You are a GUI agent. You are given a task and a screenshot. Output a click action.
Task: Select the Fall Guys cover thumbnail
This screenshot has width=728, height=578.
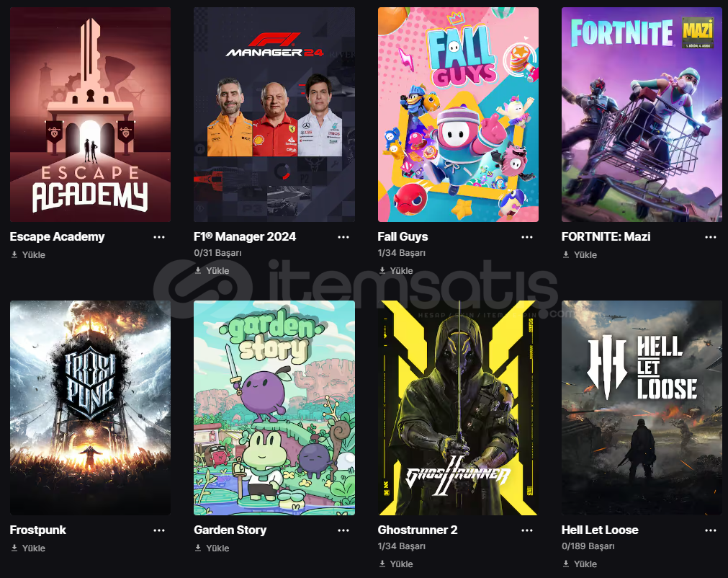point(458,115)
